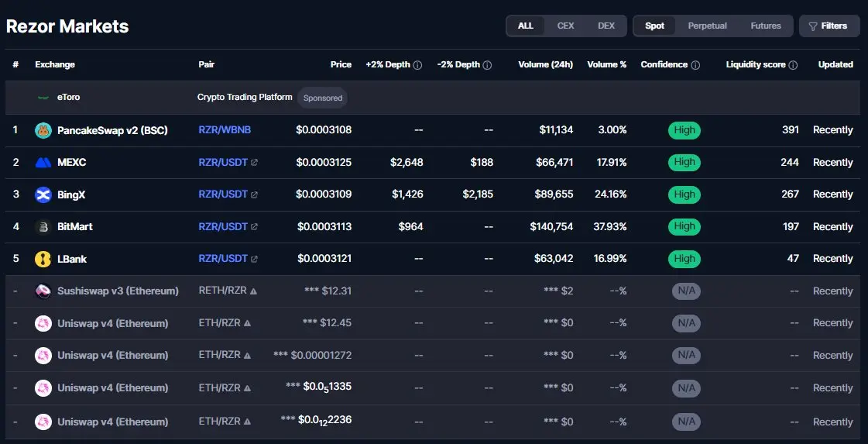Click the external link icon beside LBank RZR/USDT
The image size is (868, 444).
[x=254, y=259]
